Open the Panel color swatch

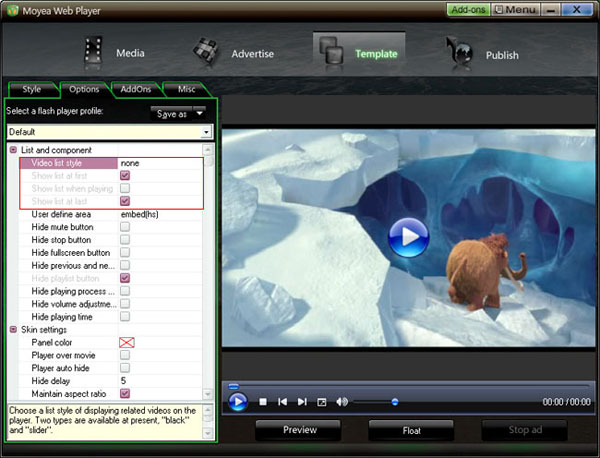(x=127, y=342)
